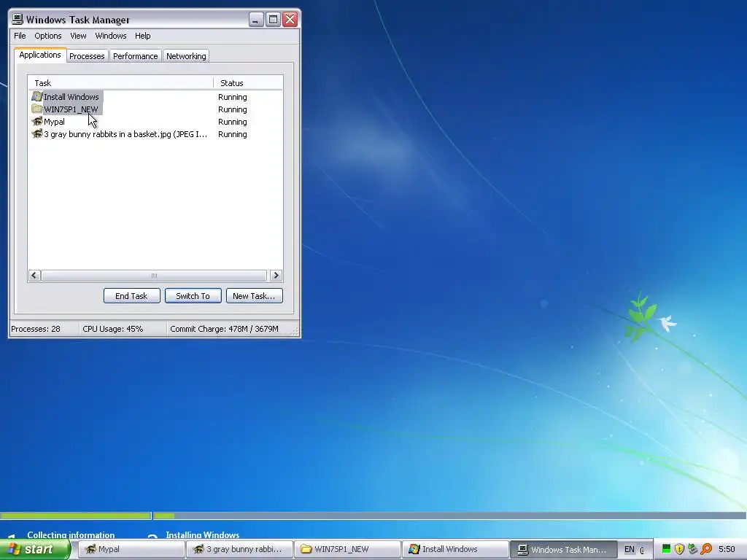This screenshot has height=560, width=747.
Task: Click 3 gray bunny rabbi... taskbar button
Action: pyautogui.click(x=239, y=549)
